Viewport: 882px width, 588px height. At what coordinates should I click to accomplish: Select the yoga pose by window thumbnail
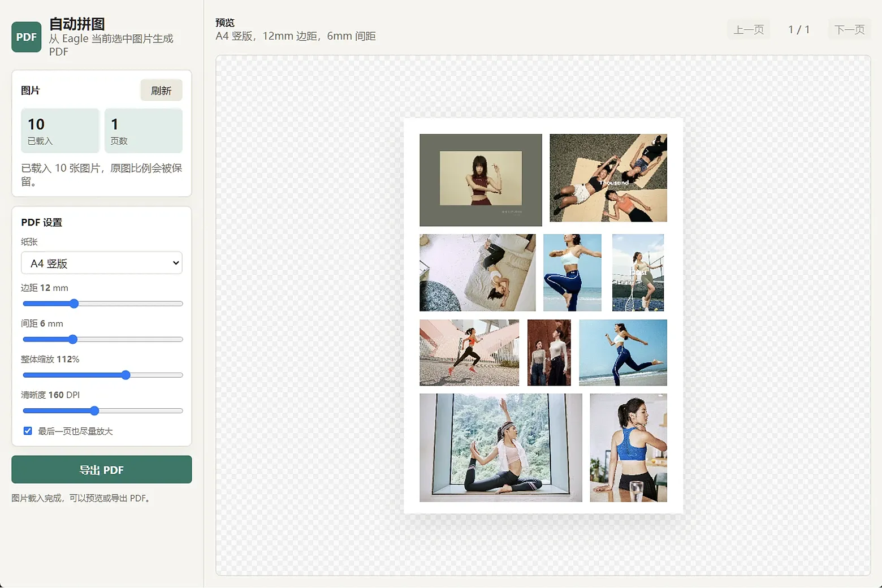[501, 448]
